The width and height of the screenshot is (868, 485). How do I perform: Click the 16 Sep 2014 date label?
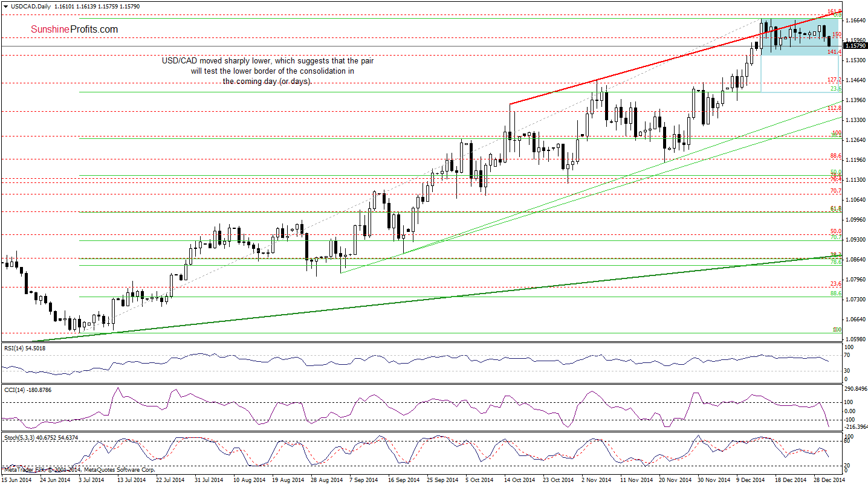pyautogui.click(x=404, y=480)
